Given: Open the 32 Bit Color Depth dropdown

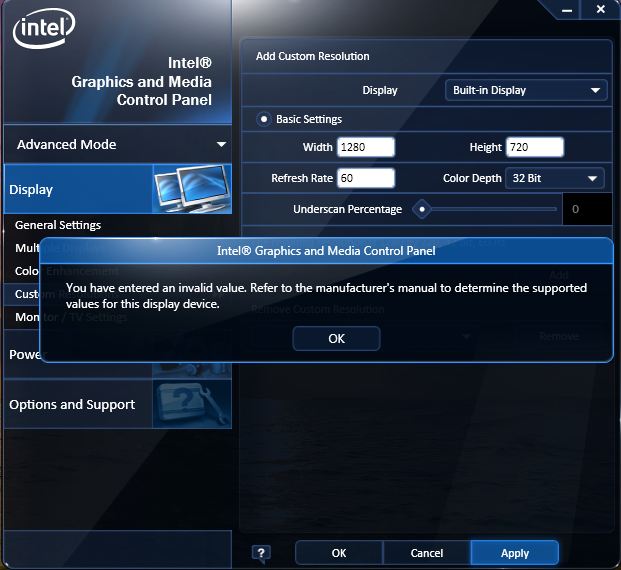Looking at the screenshot, I should (x=555, y=178).
